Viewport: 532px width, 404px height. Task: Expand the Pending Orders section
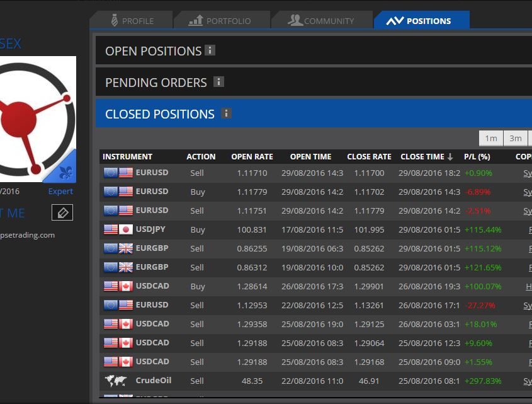click(x=156, y=83)
